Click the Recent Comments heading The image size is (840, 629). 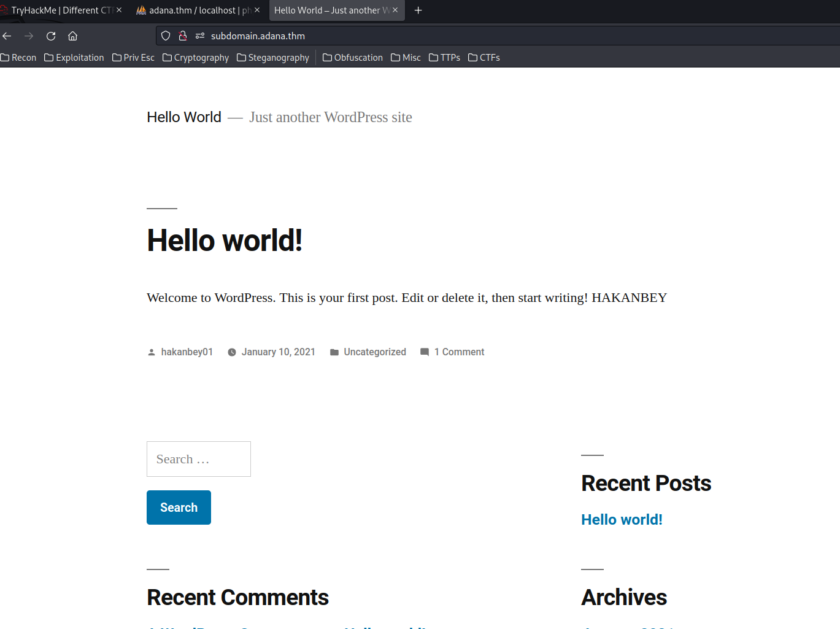237,598
